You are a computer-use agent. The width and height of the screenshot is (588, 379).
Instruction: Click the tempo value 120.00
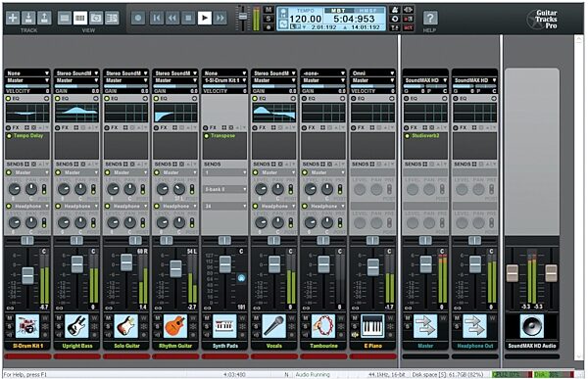pos(305,19)
